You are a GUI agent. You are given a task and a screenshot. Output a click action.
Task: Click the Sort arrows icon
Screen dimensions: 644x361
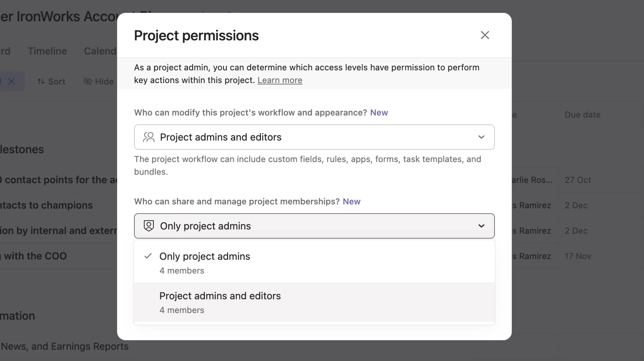click(41, 82)
